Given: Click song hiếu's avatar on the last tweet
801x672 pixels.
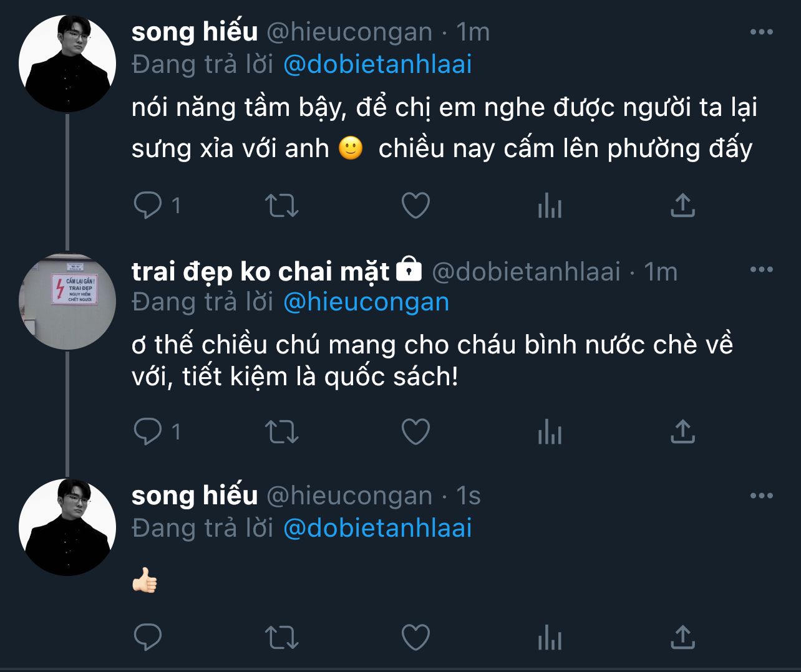Looking at the screenshot, I should click(x=67, y=527).
